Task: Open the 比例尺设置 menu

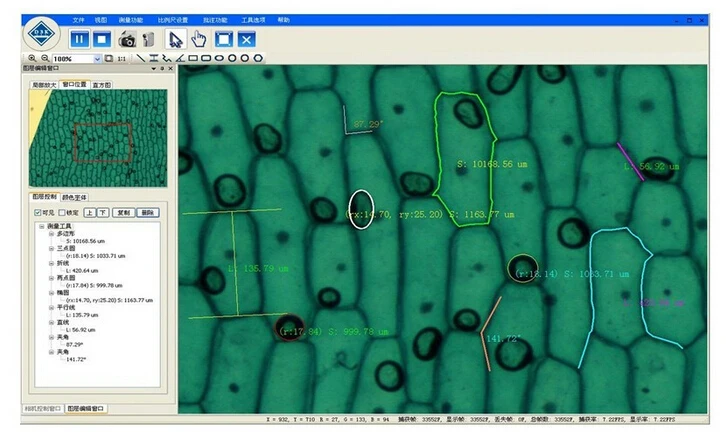Action: coord(173,20)
